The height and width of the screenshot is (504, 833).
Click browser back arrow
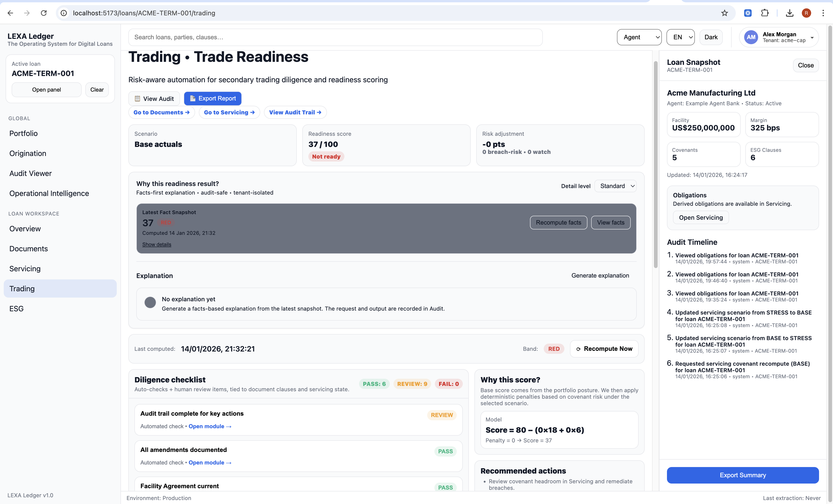[x=10, y=13]
